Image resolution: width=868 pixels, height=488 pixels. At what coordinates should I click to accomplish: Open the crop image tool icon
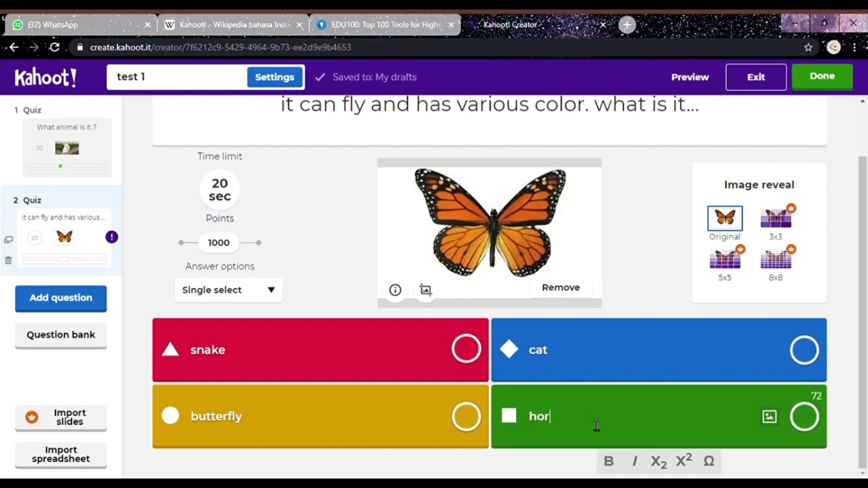coord(426,290)
